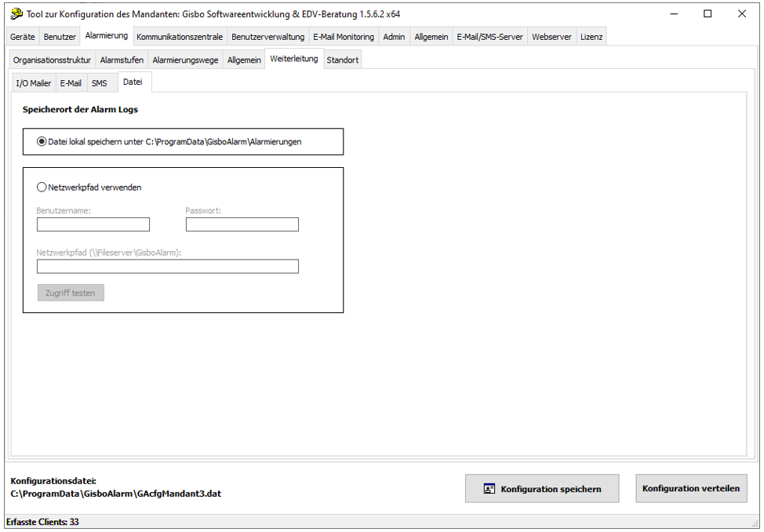
Task: Open the Lizenz tab
Action: coord(591,37)
